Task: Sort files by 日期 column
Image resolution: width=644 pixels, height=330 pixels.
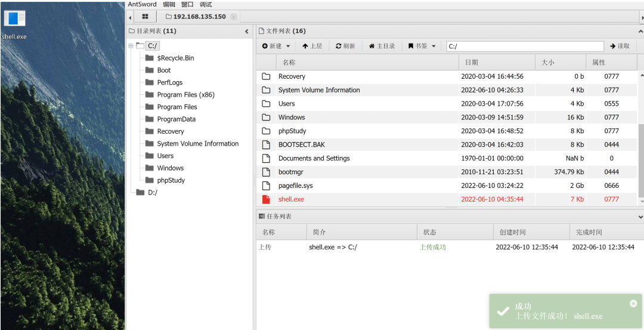Action: point(497,63)
